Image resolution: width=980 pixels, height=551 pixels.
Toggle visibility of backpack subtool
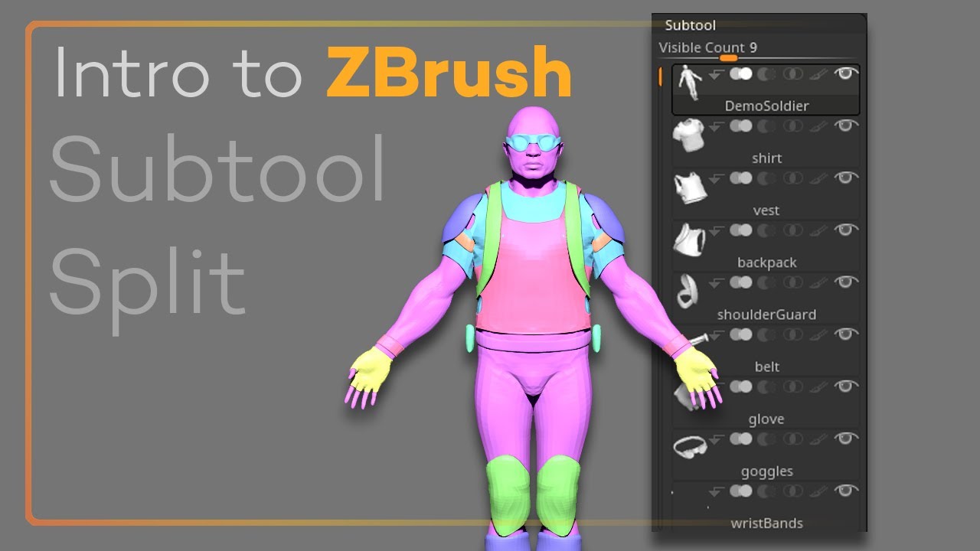(x=845, y=230)
